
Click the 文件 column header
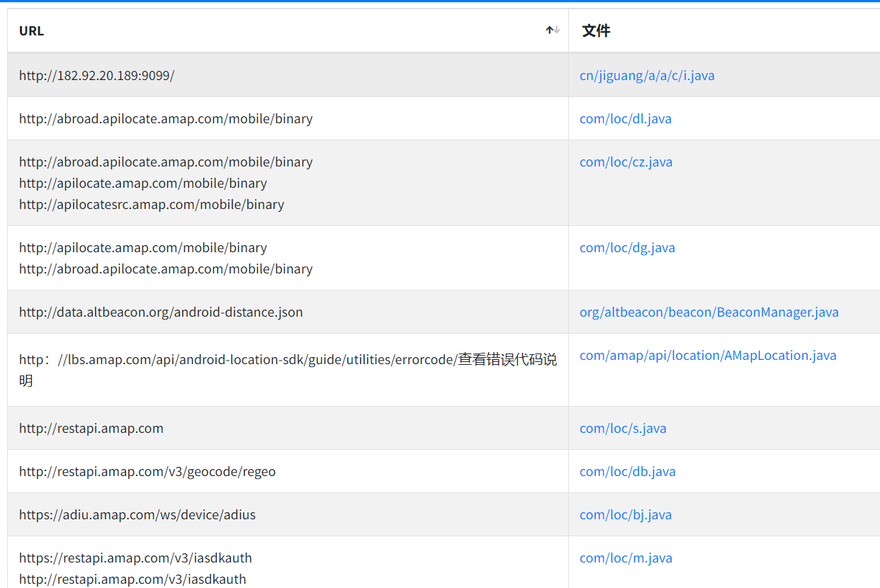click(724, 30)
